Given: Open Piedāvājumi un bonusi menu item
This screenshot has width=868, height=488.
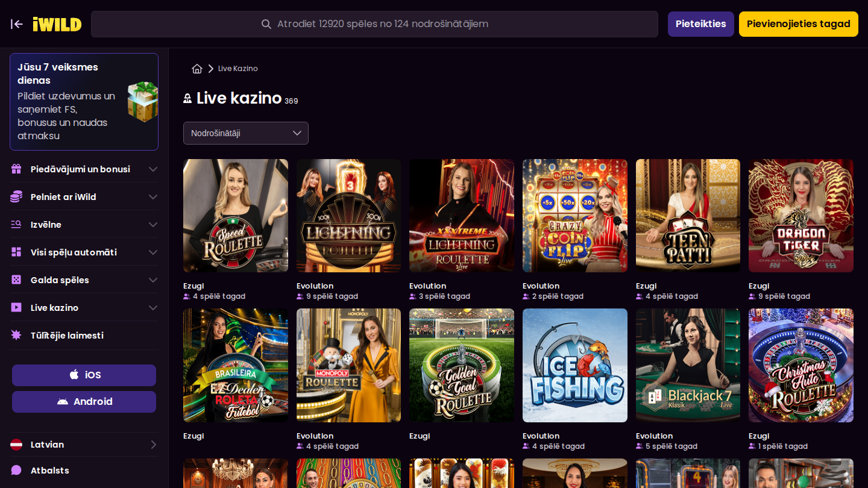Looking at the screenshot, I should click(84, 169).
